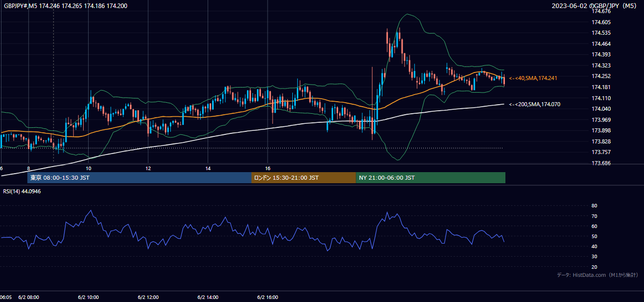This screenshot has width=644, height=302.
Task: Click the price axis value 174.110
Action: [601, 98]
